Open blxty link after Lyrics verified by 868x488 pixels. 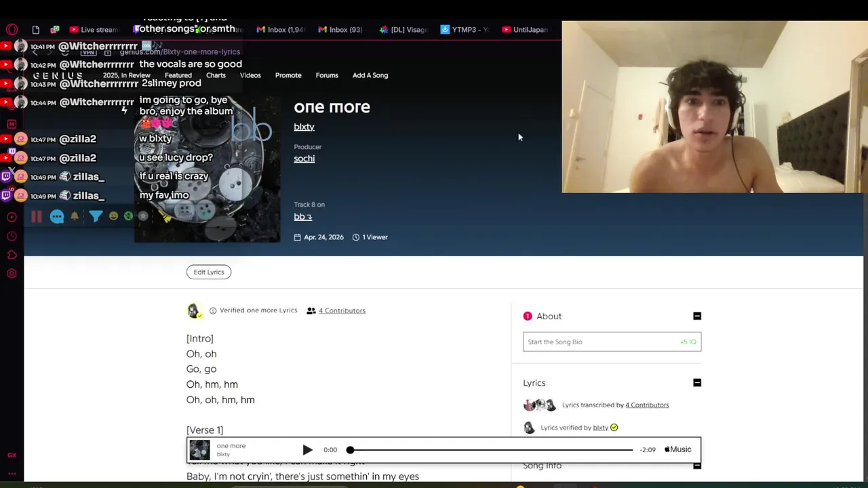pos(600,428)
